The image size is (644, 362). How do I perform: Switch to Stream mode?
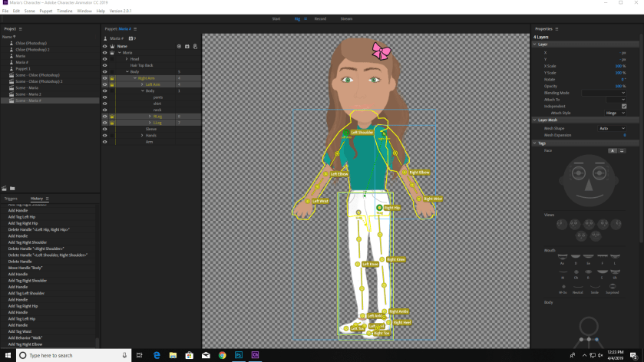(346, 18)
